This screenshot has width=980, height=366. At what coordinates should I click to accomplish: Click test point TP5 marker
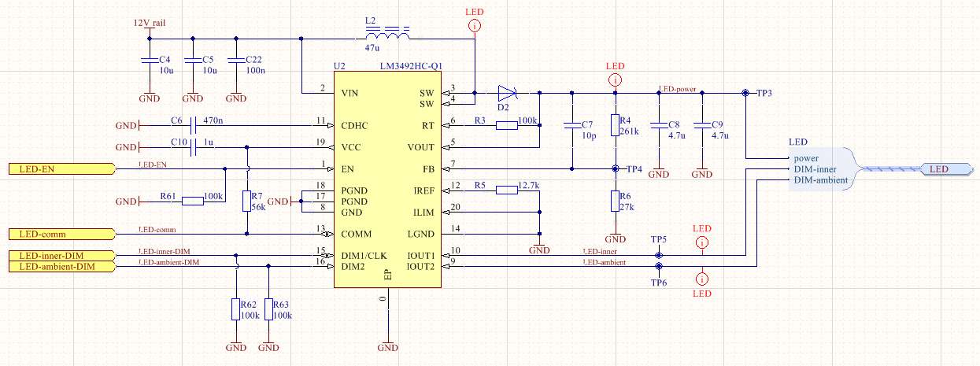coord(659,256)
